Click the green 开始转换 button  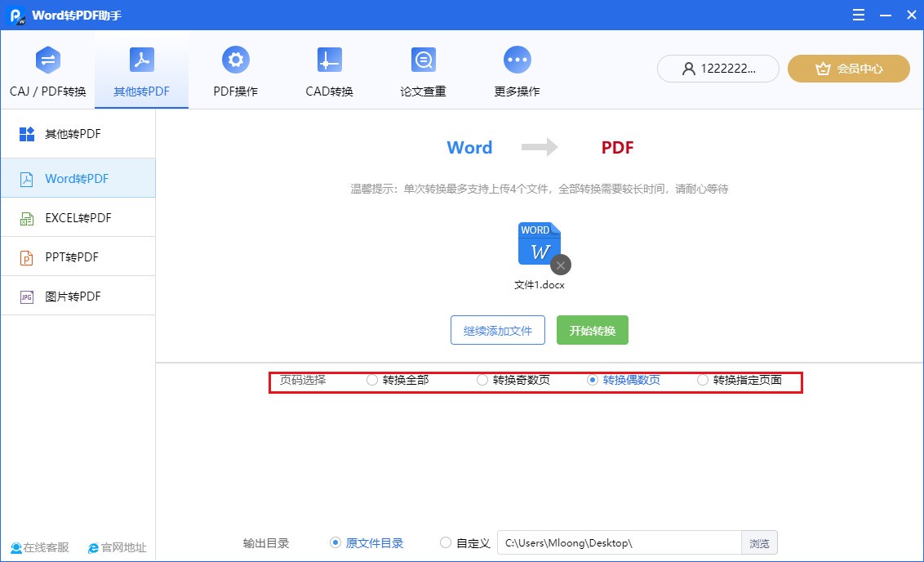tap(593, 330)
